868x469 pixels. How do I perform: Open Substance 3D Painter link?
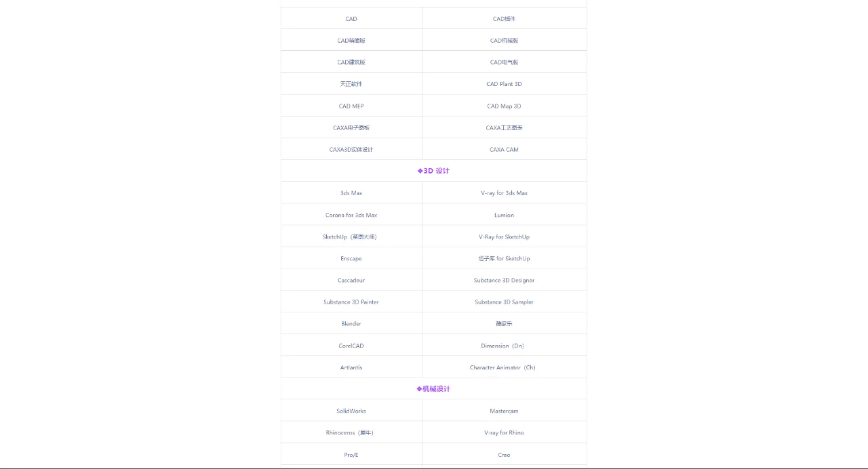[351, 302]
